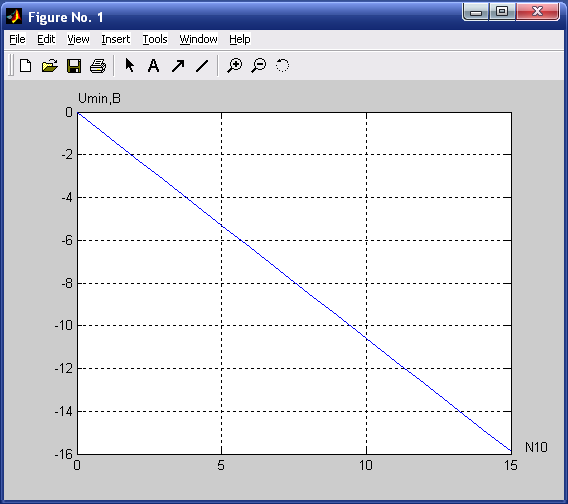Click the y-axis tick label -16

coord(64,454)
